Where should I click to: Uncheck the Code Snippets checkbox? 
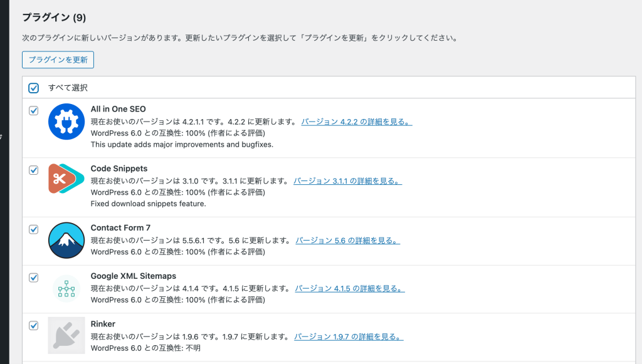click(34, 170)
